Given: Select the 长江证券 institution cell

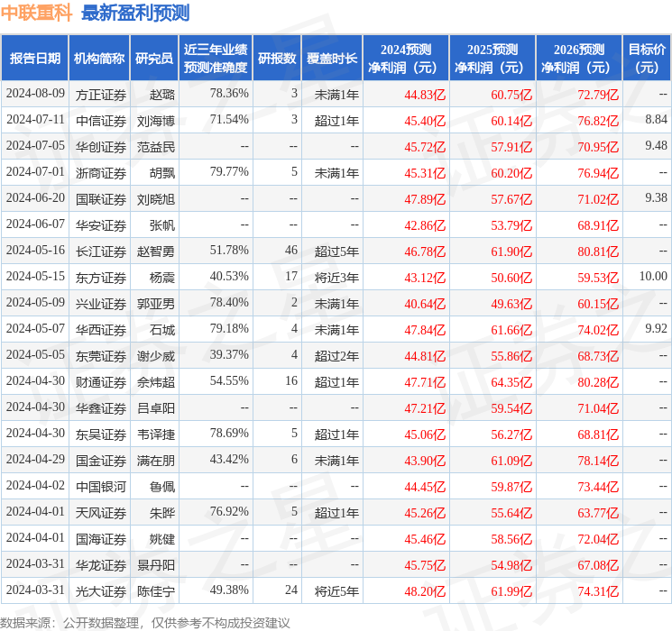Looking at the screenshot, I should coord(101,251).
